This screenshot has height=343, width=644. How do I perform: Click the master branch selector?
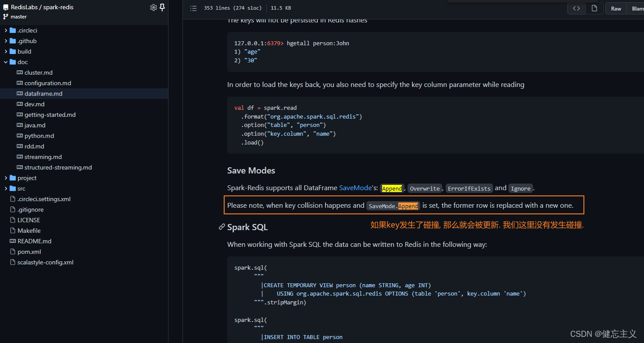click(x=19, y=17)
